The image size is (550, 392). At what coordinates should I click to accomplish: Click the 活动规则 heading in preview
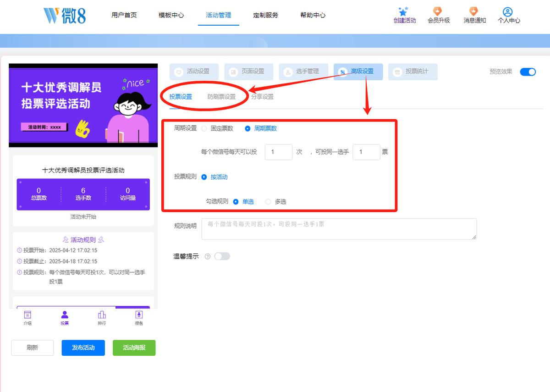point(83,239)
